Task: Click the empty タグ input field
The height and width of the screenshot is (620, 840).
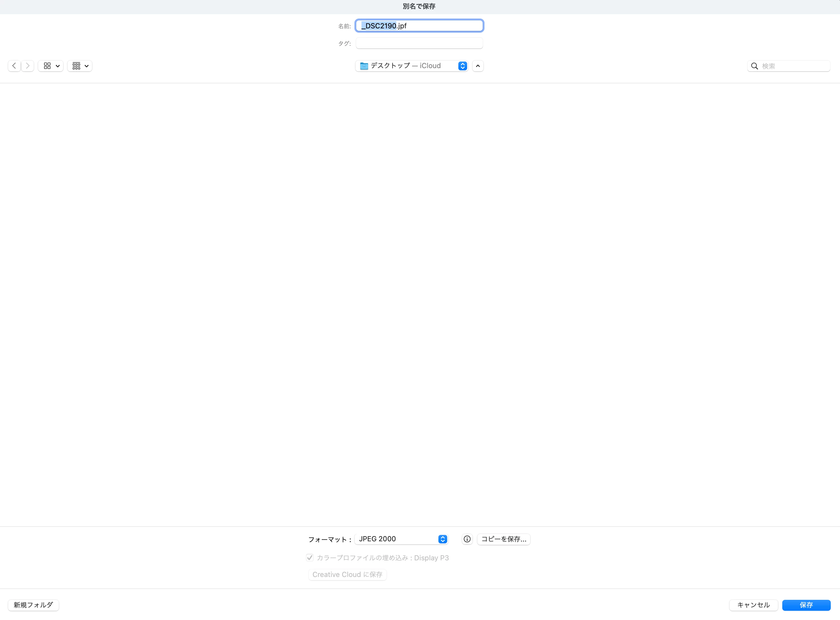Action: point(419,44)
